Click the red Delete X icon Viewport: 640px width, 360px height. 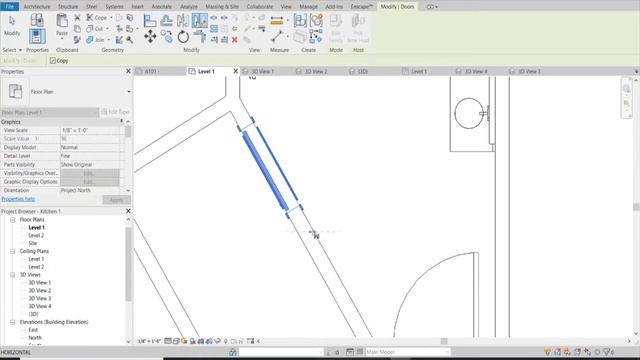pyautogui.click(x=235, y=40)
